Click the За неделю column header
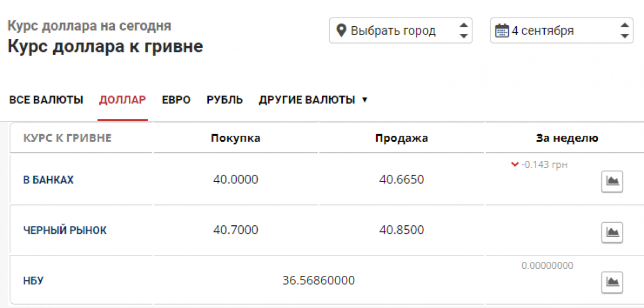Image resolution: width=644 pixels, height=308 pixels. pos(567,138)
